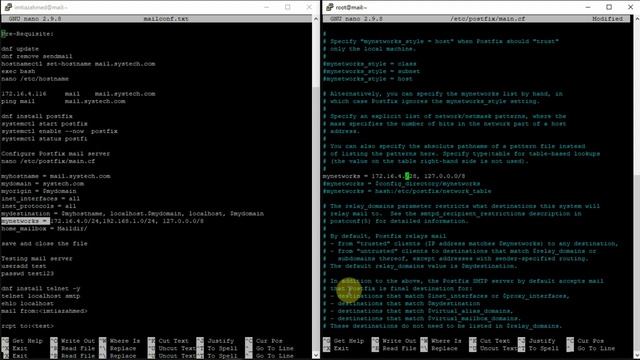Click the highlighted 'mynetworks =' text in left window
Screen dimensions: 640x360
click(x=25, y=221)
